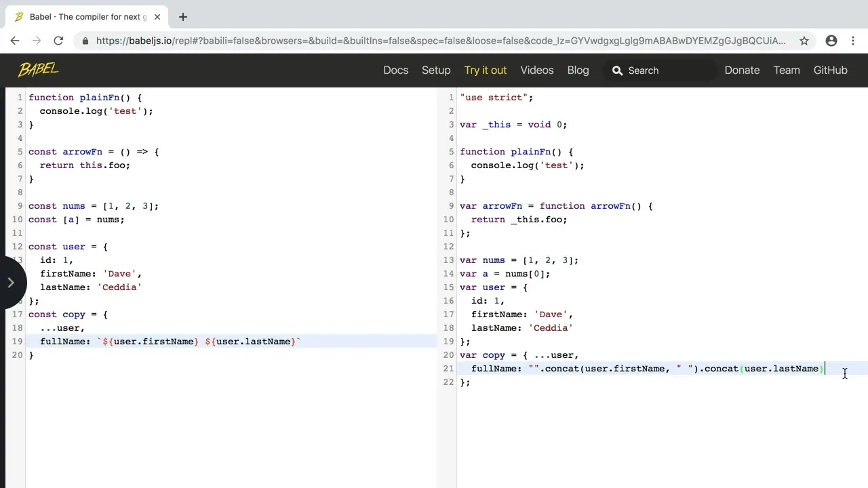Click input line "firstName: 'Dave'," in left editor
The image size is (868, 488).
(x=91, y=274)
